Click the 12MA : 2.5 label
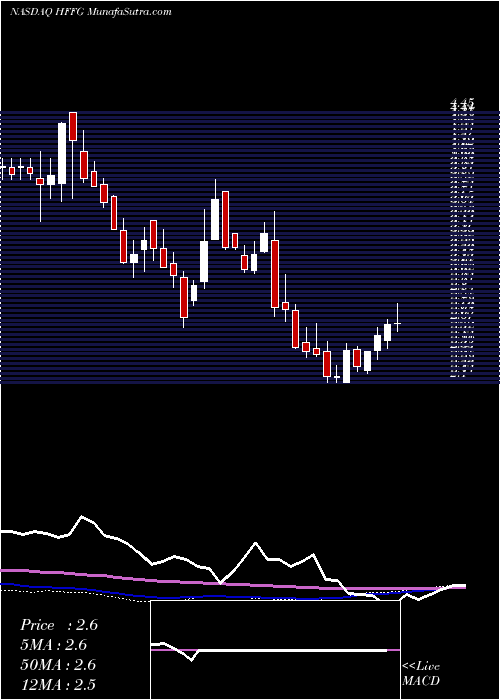The width and height of the screenshot is (500, 700). [58, 684]
